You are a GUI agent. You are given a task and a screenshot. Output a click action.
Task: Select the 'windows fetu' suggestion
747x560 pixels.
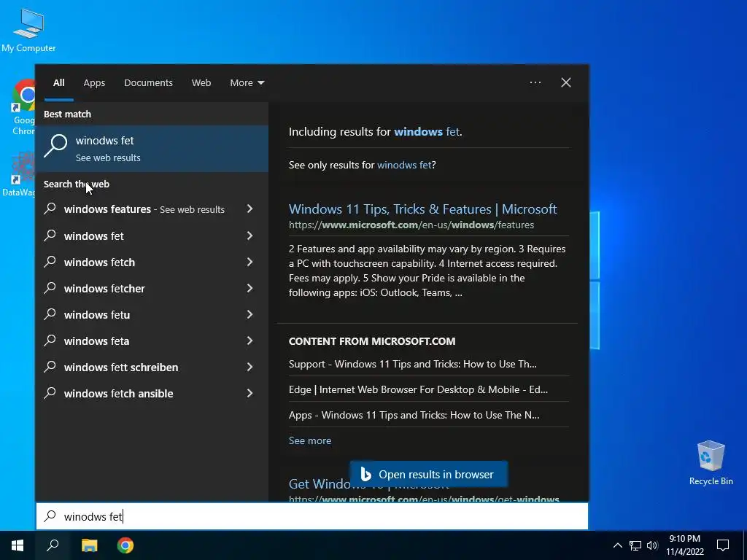(x=97, y=314)
